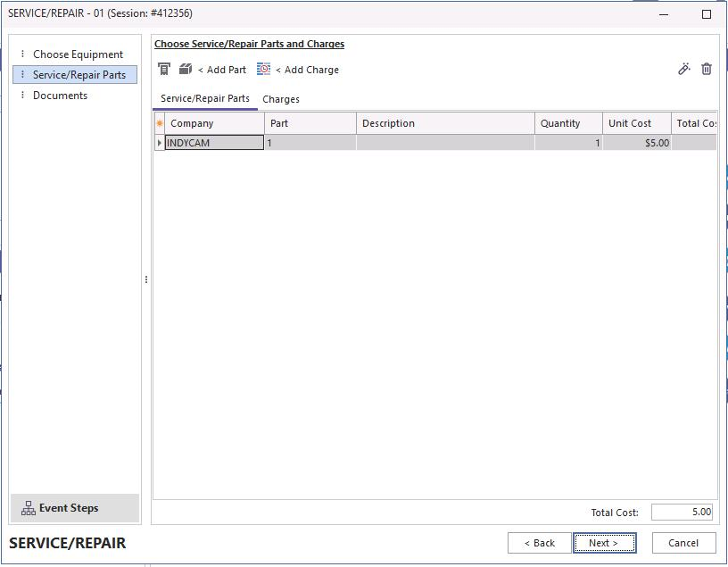728x567 pixels.
Task: Cancel the service/repair wizard
Action: coord(683,543)
